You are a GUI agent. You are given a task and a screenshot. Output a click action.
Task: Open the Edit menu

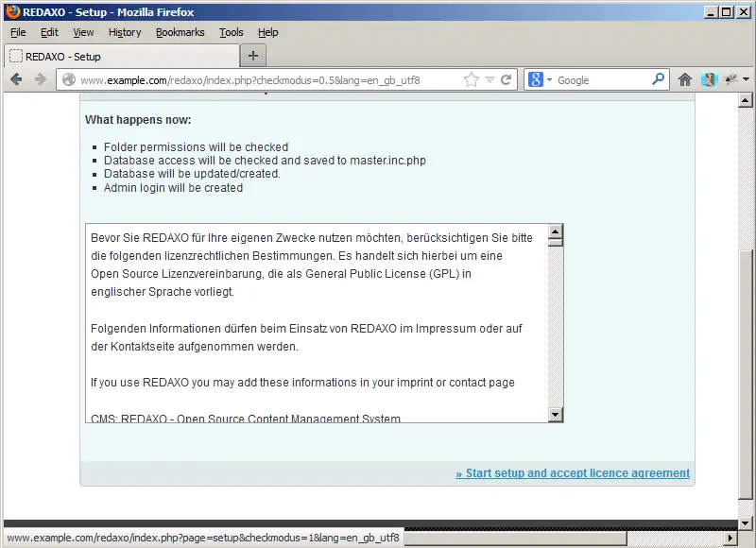coord(49,32)
